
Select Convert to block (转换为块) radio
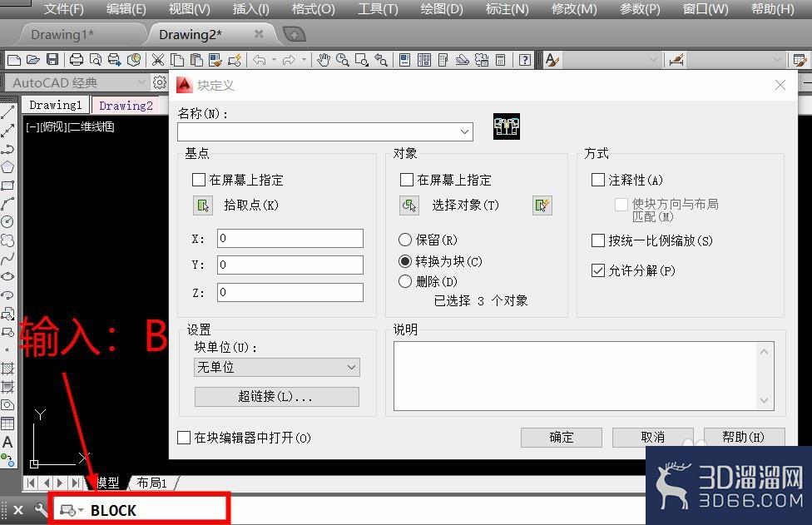click(405, 261)
